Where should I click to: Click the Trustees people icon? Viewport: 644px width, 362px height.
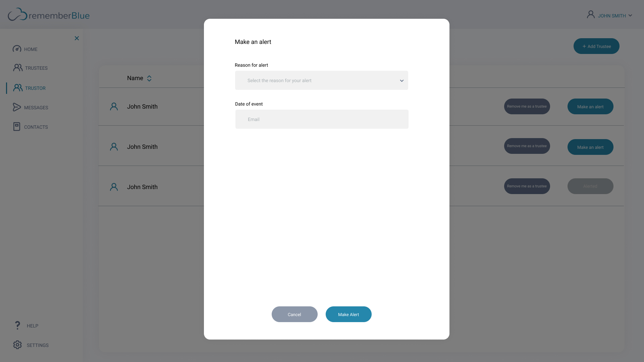(x=18, y=68)
